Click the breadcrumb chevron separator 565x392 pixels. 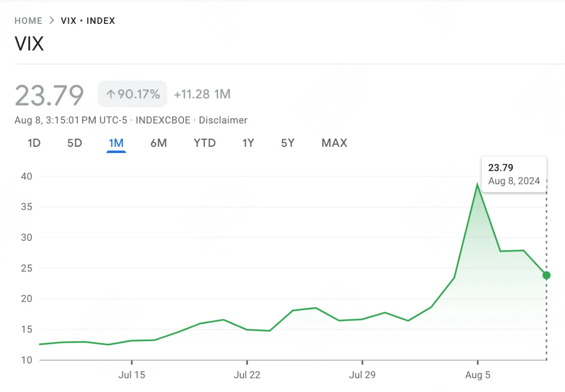pyautogui.click(x=52, y=20)
